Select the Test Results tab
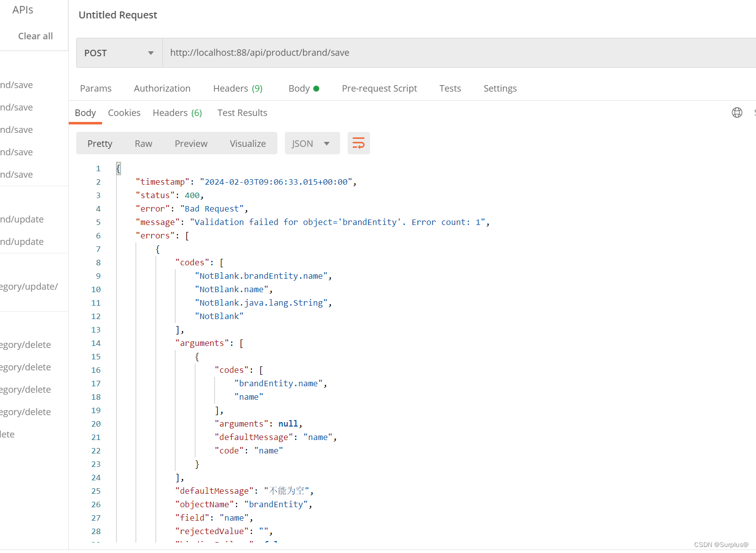The width and height of the screenshot is (756, 553). [x=242, y=113]
